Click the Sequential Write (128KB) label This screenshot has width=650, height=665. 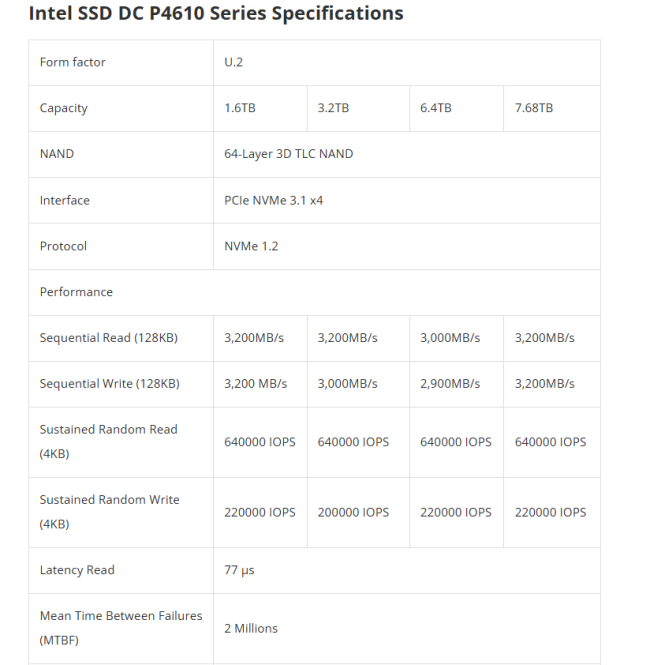pos(109,384)
